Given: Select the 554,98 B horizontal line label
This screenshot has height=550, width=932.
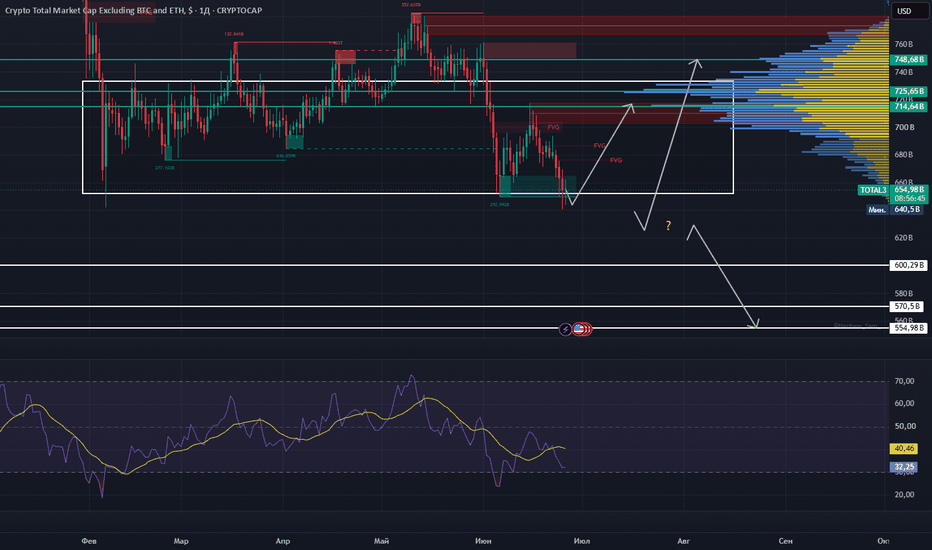Looking at the screenshot, I should 909,328.
